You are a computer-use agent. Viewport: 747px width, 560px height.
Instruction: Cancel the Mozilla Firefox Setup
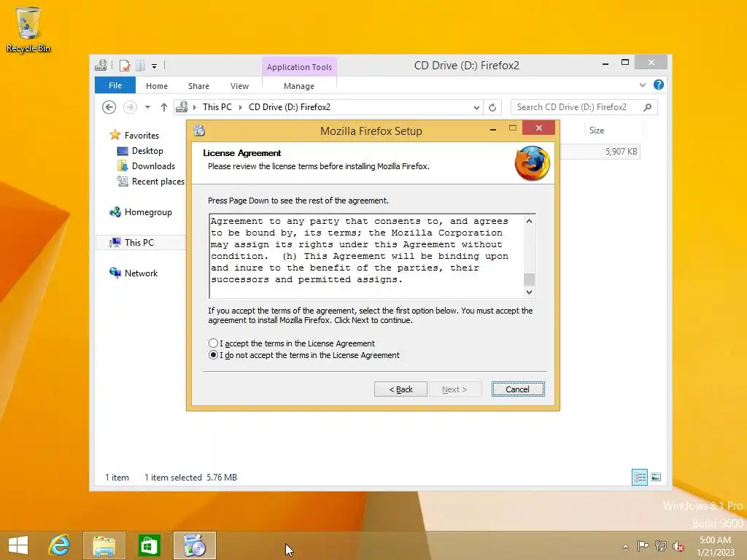coord(518,389)
